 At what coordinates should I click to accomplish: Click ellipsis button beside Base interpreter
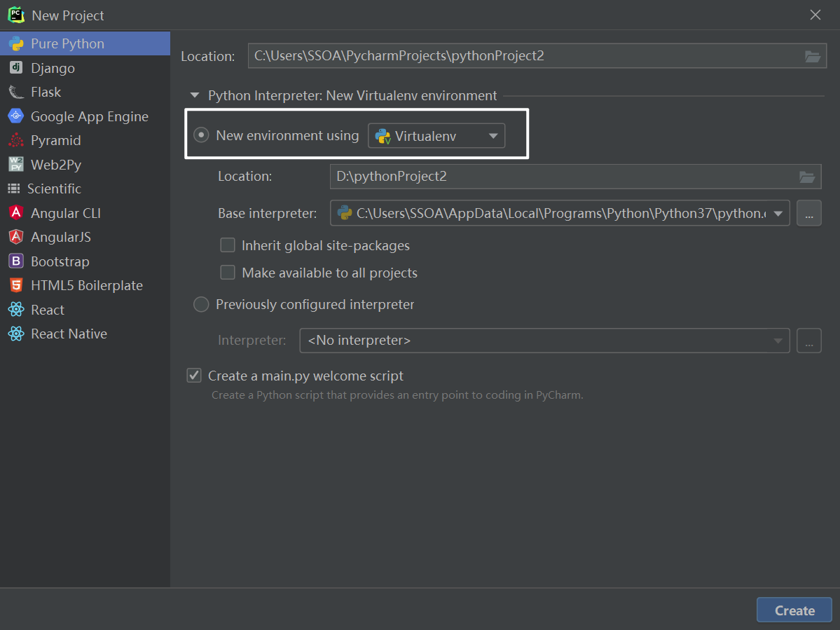809,214
